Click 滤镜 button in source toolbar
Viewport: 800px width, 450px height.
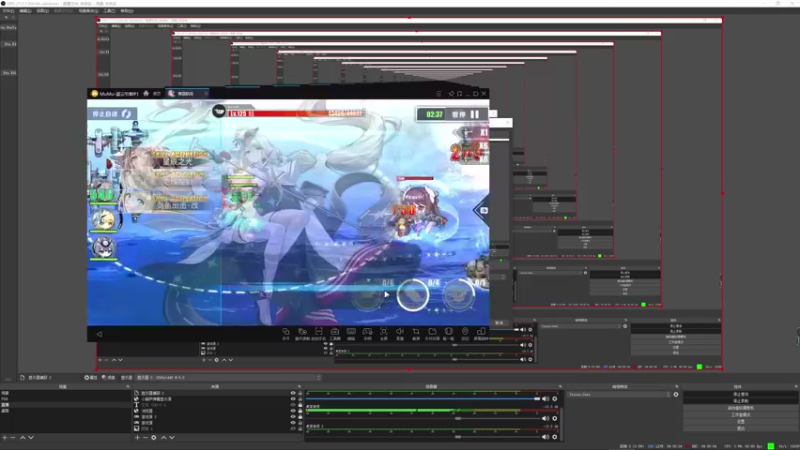pyautogui.click(x=108, y=378)
